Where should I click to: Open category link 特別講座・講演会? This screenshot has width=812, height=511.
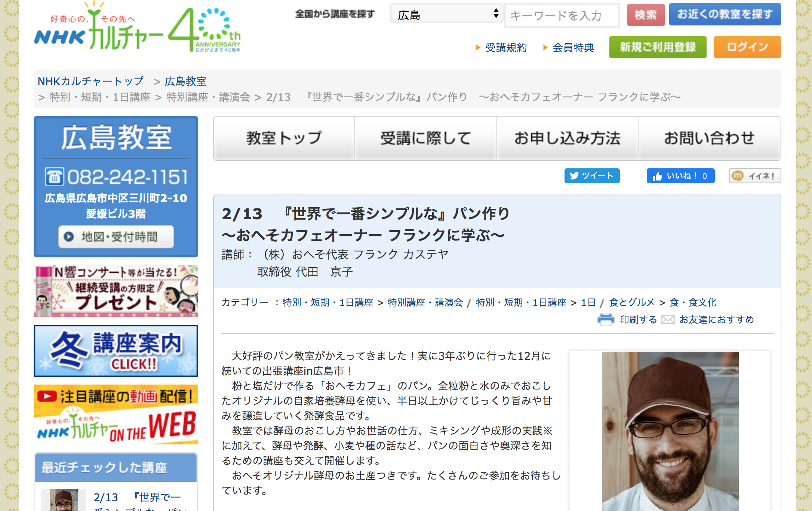point(425,302)
